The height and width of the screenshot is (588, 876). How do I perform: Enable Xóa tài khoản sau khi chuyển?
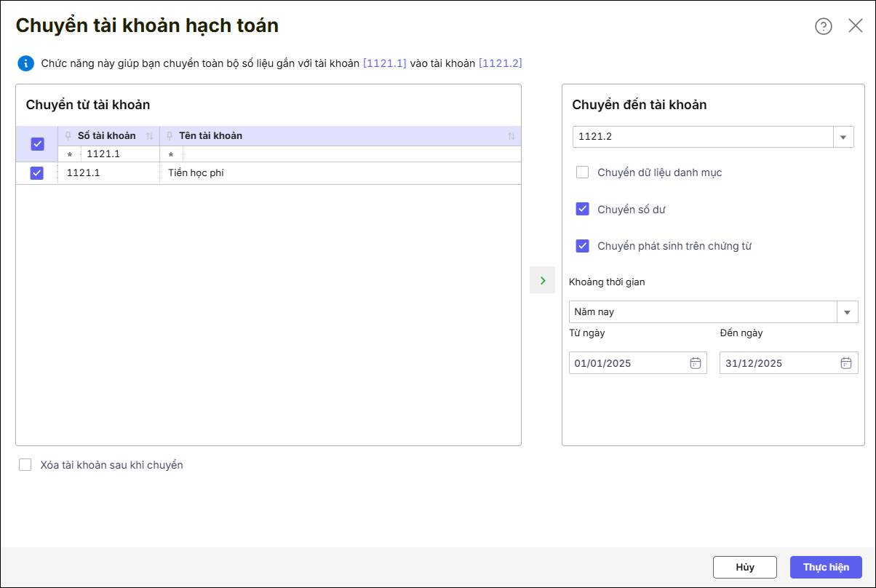[x=25, y=465]
